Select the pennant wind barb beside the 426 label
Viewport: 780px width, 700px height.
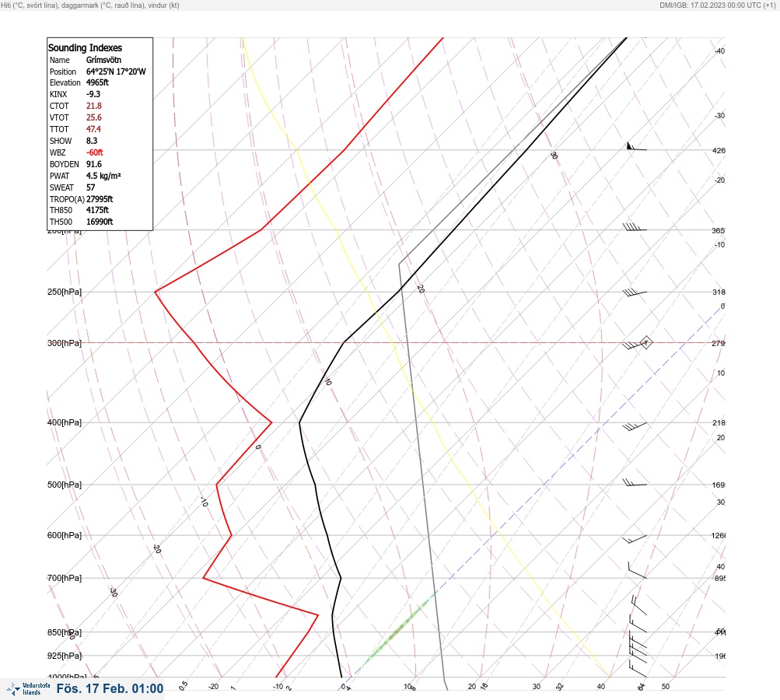click(x=636, y=146)
